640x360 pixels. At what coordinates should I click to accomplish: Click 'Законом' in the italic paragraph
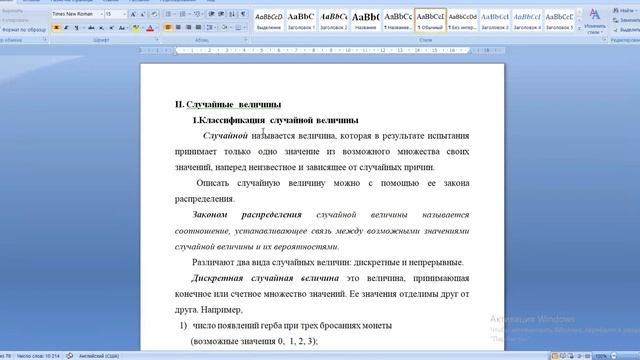point(209,215)
